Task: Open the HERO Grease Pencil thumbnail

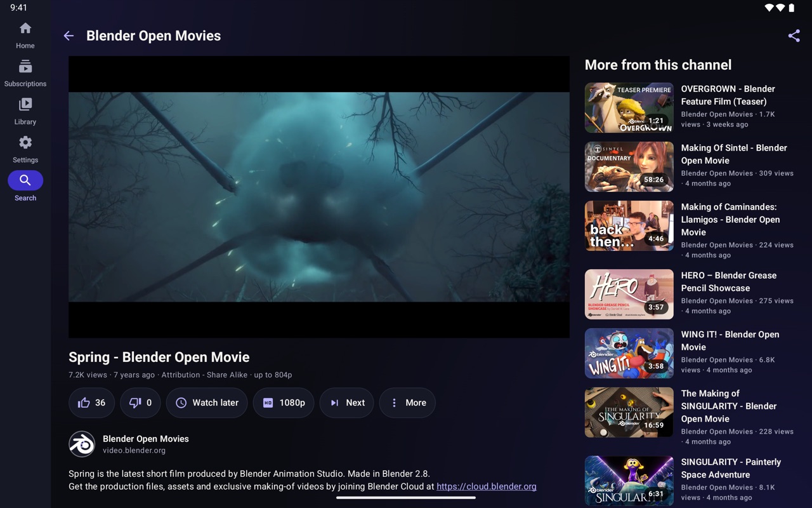Action: pos(629,295)
